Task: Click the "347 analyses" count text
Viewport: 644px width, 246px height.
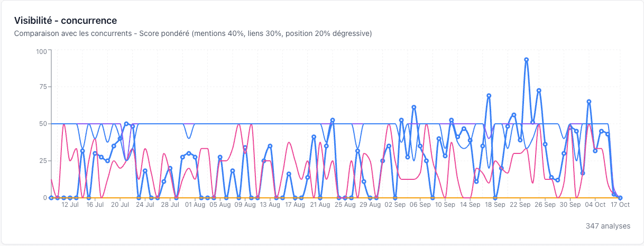Action: [x=608, y=226]
